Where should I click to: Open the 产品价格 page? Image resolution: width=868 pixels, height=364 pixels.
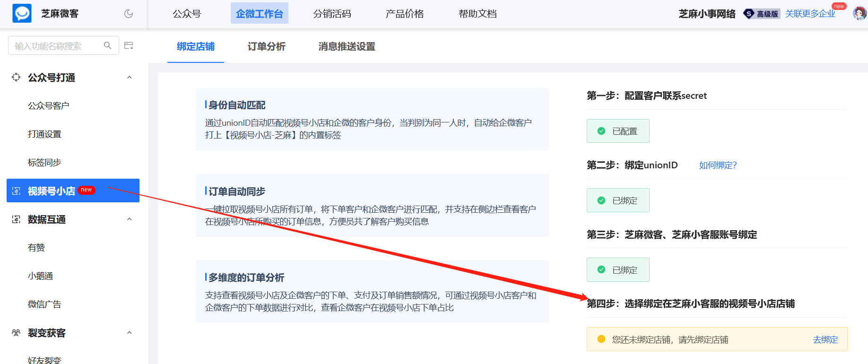point(405,14)
